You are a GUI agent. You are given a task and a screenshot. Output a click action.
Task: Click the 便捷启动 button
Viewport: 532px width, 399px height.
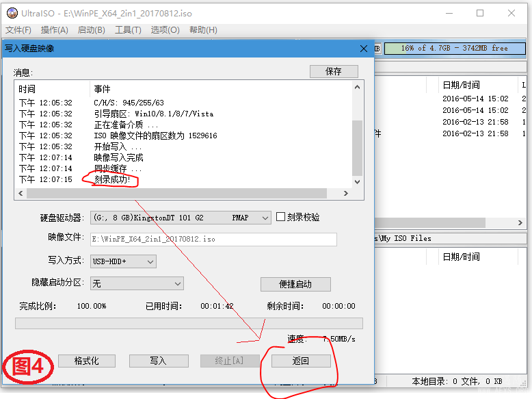click(x=295, y=284)
